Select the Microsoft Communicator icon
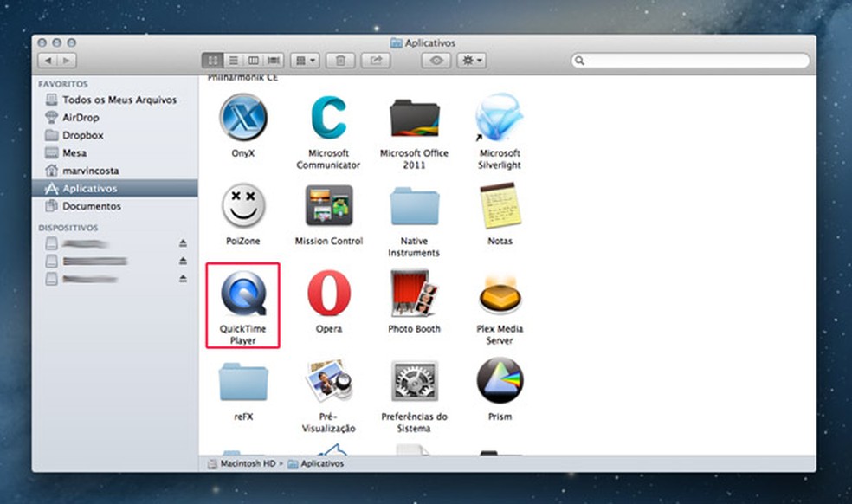Image resolution: width=852 pixels, height=504 pixels. [x=328, y=117]
